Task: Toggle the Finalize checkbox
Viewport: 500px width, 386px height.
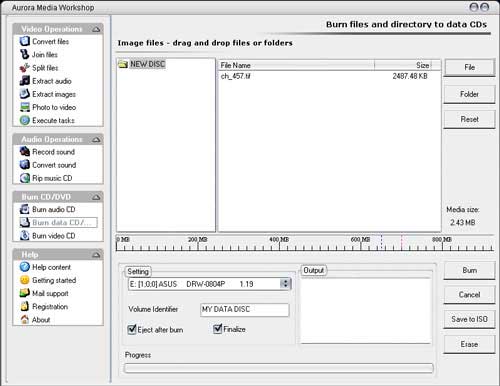Action: click(x=217, y=329)
